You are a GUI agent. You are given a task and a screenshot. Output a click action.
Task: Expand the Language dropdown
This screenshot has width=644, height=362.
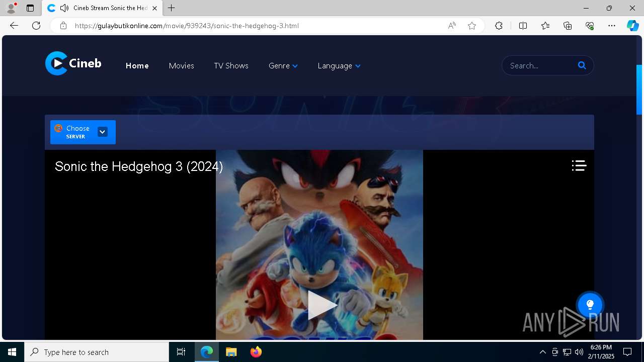pos(339,66)
